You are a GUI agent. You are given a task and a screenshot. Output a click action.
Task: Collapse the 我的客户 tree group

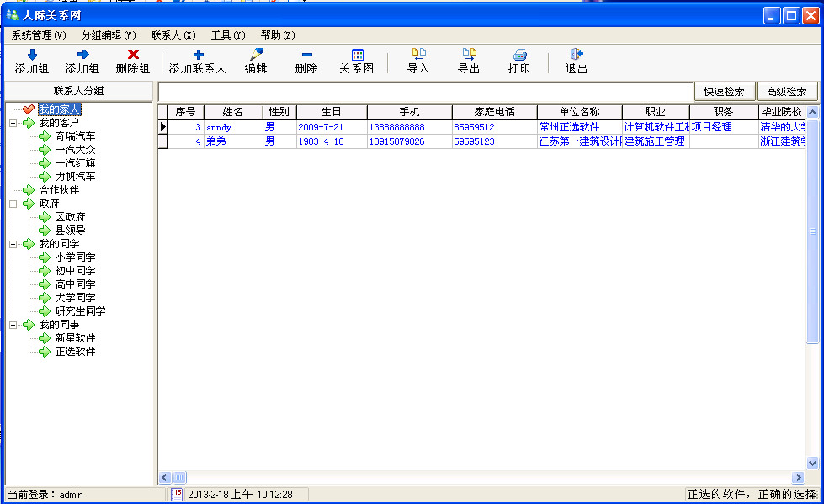coord(13,123)
